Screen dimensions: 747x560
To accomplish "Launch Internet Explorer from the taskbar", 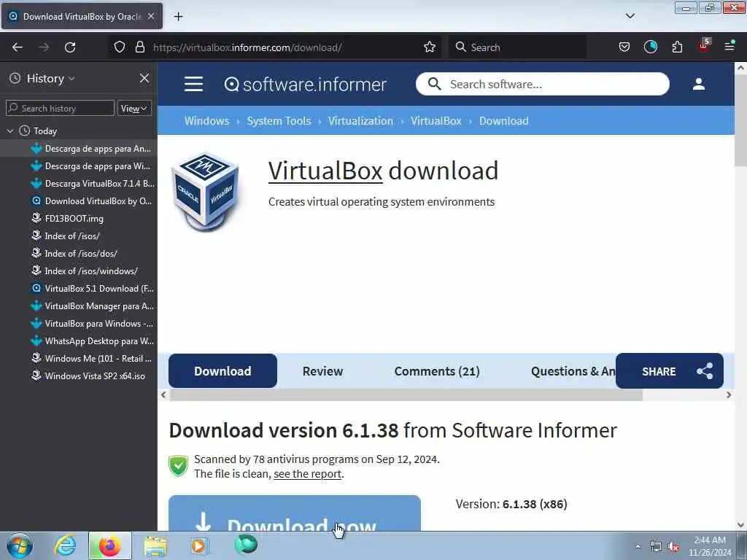I will (x=65, y=545).
